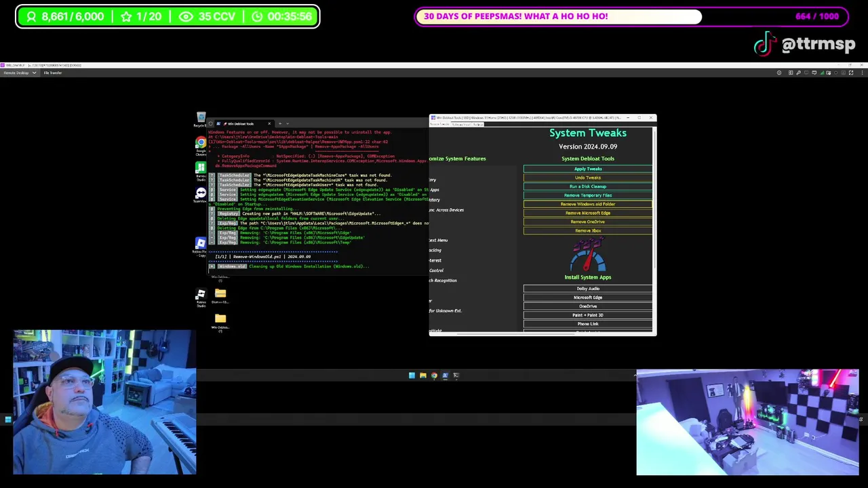Switch to the Settings tab in Debloat Tools

[x=479, y=125]
